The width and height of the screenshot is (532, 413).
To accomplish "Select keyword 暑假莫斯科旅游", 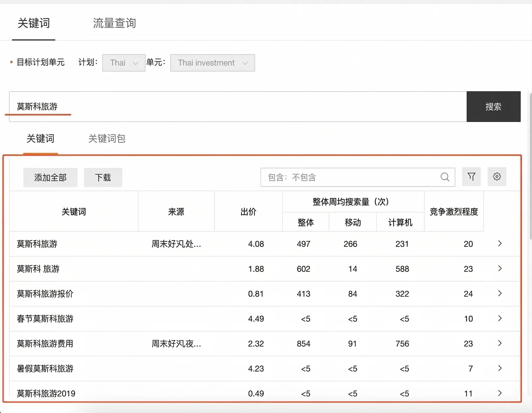I will (x=45, y=369).
